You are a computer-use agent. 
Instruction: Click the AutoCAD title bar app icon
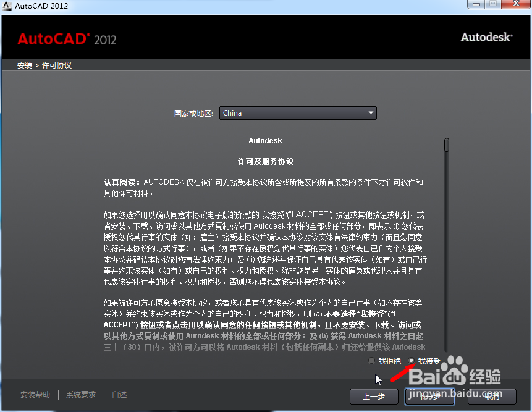(7, 6)
